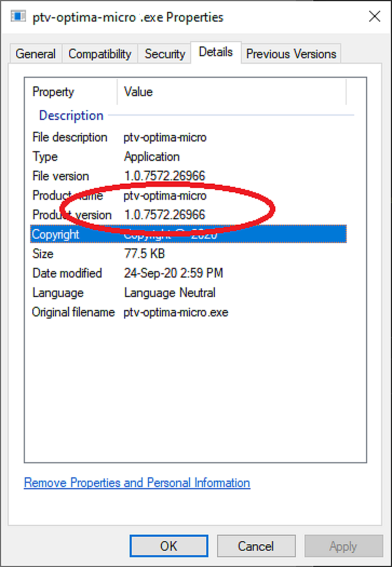This screenshot has width=392, height=567.
Task: Click the application icon in title bar
Action: tap(18, 17)
